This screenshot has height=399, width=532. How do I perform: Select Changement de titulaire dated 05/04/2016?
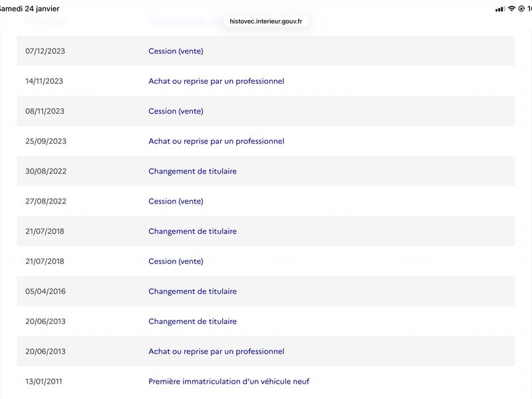192,291
